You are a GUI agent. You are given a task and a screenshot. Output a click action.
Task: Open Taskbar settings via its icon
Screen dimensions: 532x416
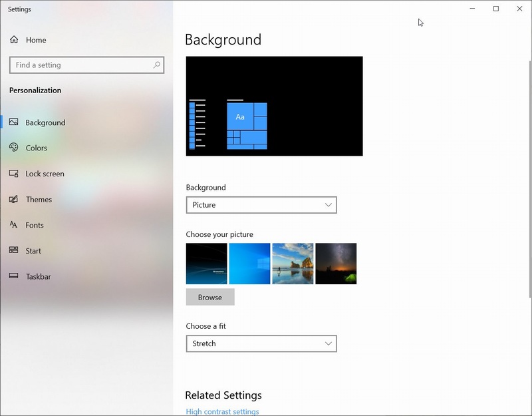click(x=14, y=276)
